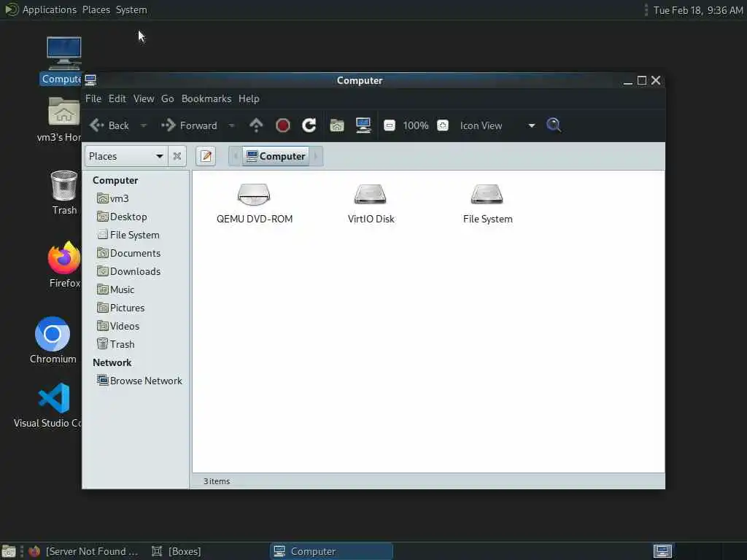747x560 pixels.
Task: Open Places menu in top panel
Action: coord(96,9)
